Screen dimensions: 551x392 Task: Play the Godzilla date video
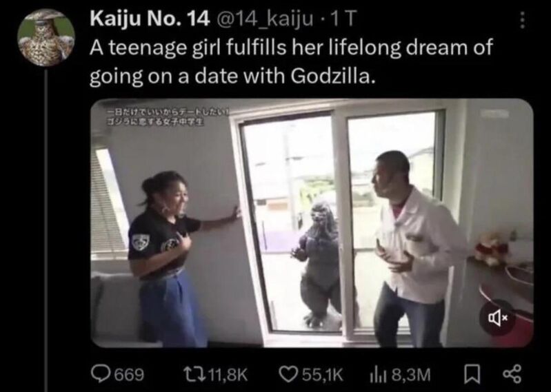(x=312, y=223)
